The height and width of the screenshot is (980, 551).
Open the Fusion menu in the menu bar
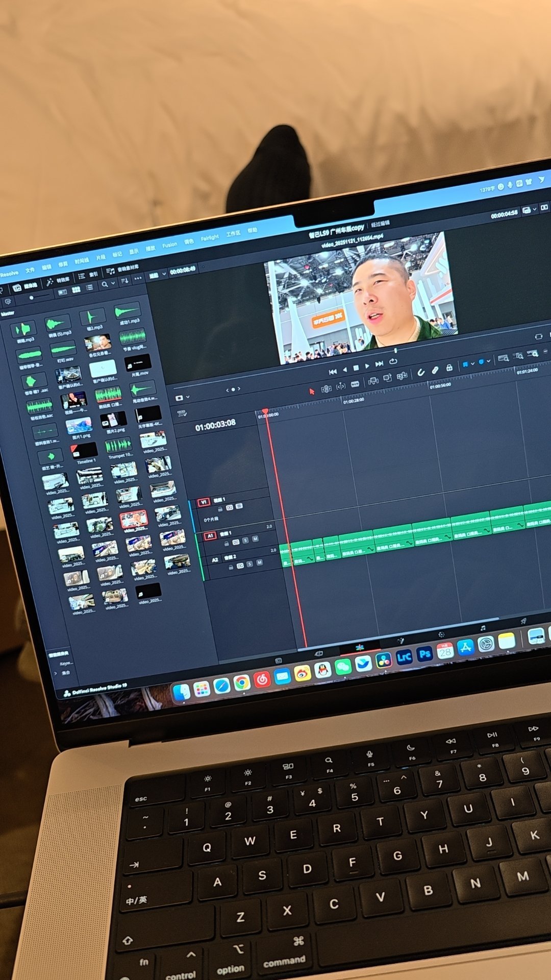169,245
